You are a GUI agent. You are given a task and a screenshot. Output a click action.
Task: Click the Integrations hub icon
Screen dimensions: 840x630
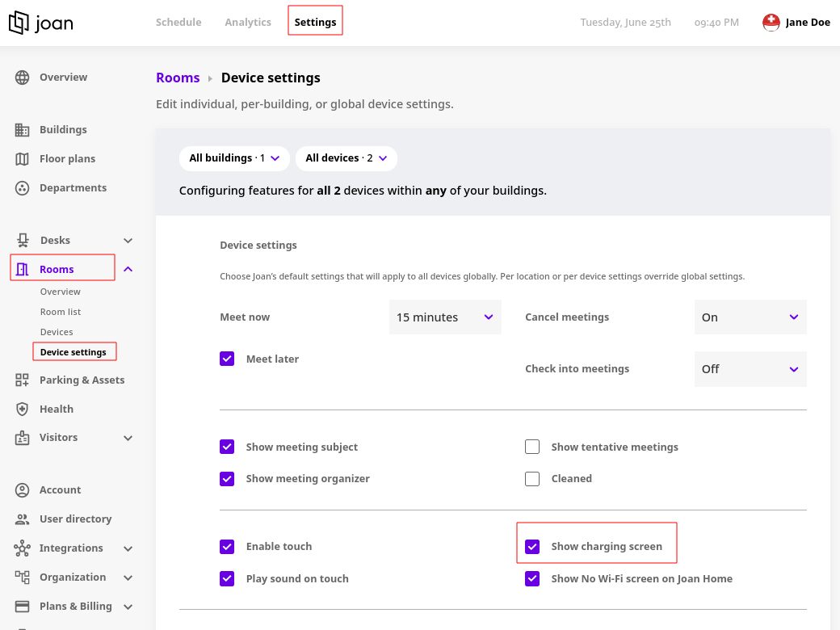click(x=22, y=548)
